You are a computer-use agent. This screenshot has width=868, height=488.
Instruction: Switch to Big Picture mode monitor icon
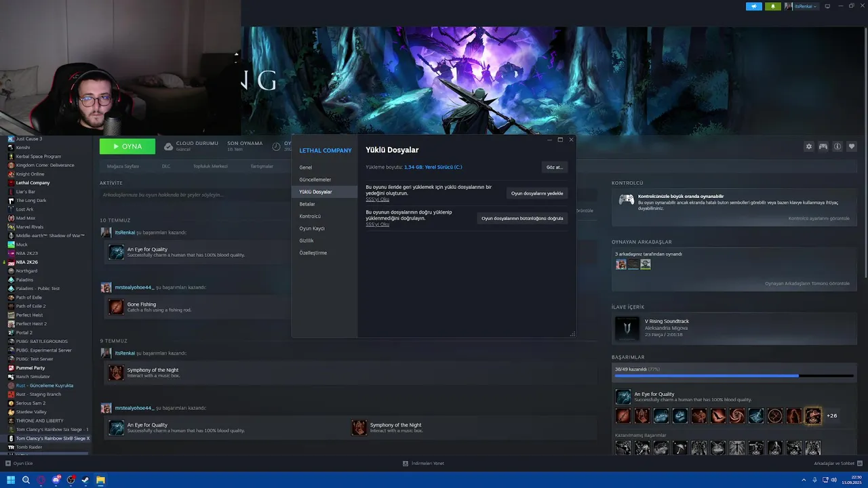pyautogui.click(x=827, y=6)
